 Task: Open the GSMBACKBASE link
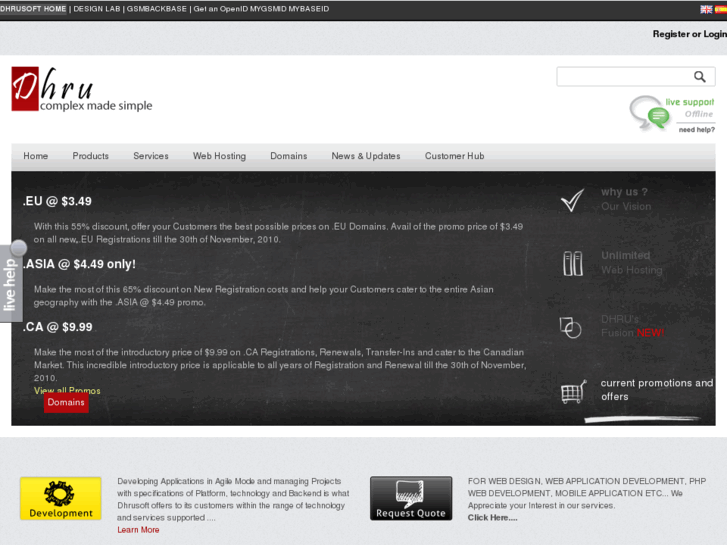pos(157,9)
